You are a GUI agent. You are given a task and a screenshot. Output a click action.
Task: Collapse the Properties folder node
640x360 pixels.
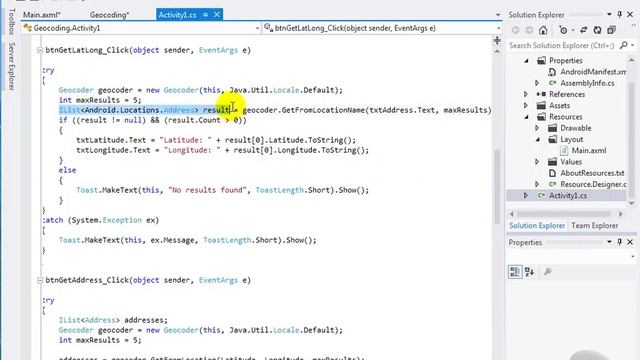(526, 60)
